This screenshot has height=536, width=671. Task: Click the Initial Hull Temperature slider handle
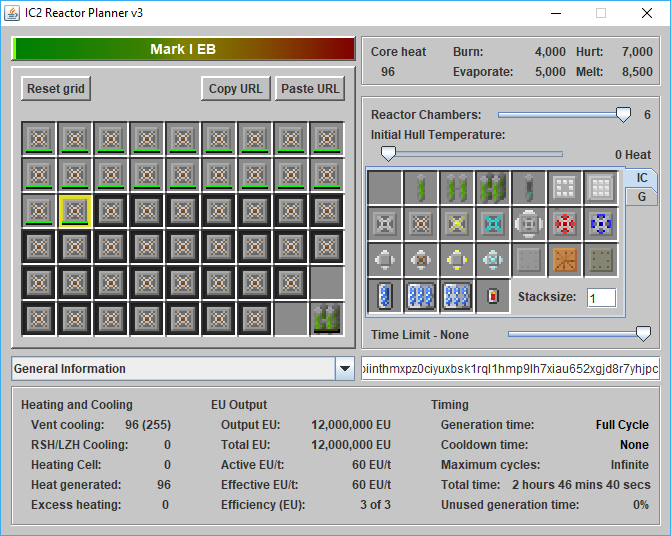388,154
